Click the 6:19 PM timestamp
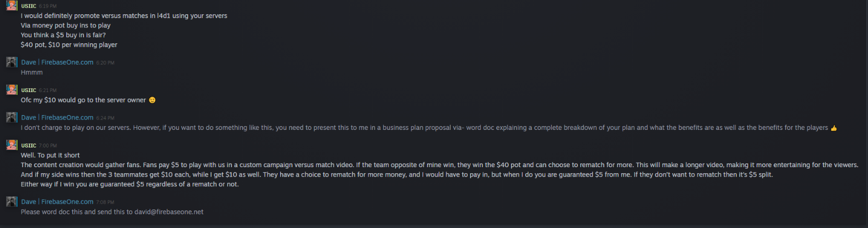The image size is (868, 228). point(48,7)
